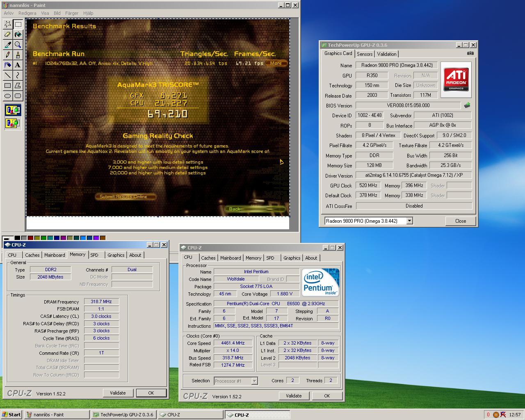Image resolution: width=525 pixels, height=420 pixels.
Task: Open Graphics tab in CPU-Z processor window
Action: [x=292, y=258]
